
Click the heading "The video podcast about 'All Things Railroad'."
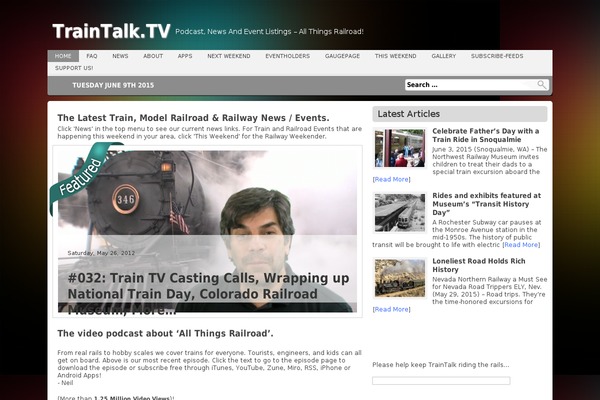click(165, 333)
